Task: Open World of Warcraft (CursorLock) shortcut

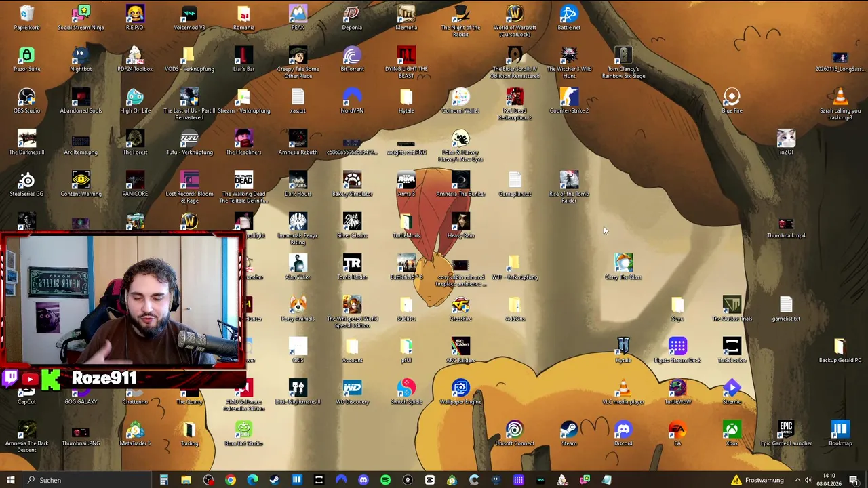Action: (x=515, y=21)
